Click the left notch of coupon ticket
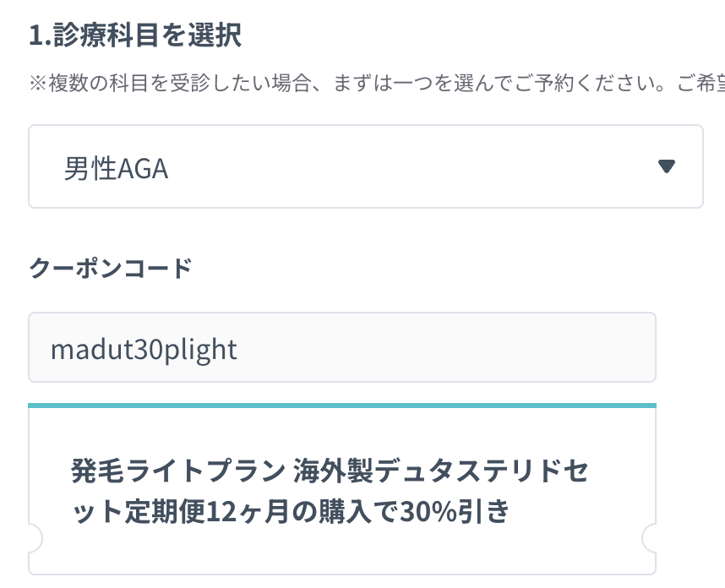The width and height of the screenshot is (725, 588). 34,536
